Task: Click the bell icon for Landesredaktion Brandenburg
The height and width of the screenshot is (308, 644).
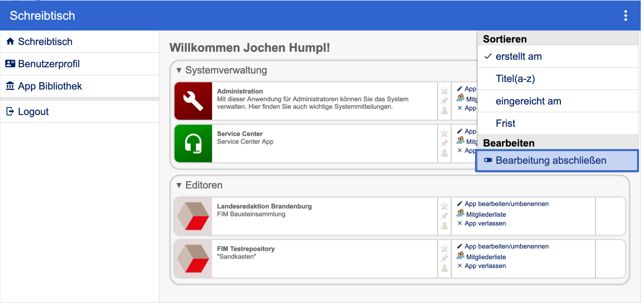Action: pyautogui.click(x=444, y=225)
